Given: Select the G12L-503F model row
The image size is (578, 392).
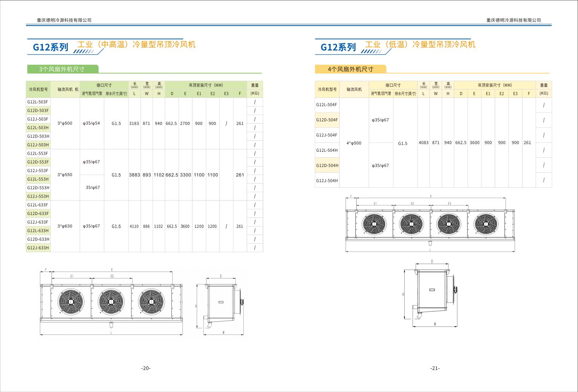Looking at the screenshot, I should tap(38, 102).
